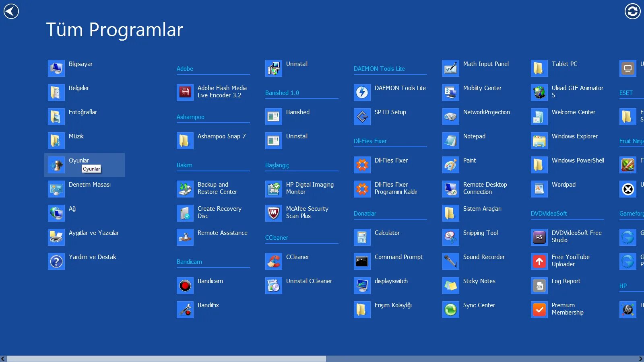Launch the Wordpad icon

point(539,189)
